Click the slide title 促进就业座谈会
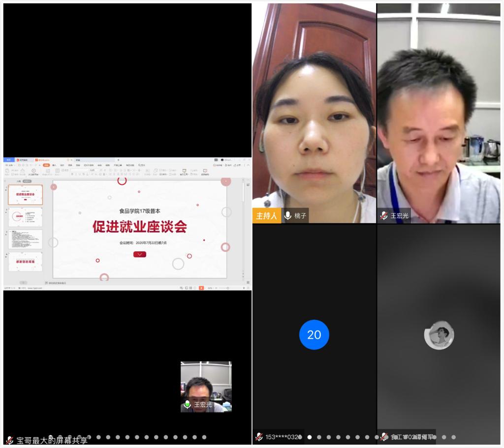Image resolution: width=504 pixels, height=448 pixels. point(140,227)
